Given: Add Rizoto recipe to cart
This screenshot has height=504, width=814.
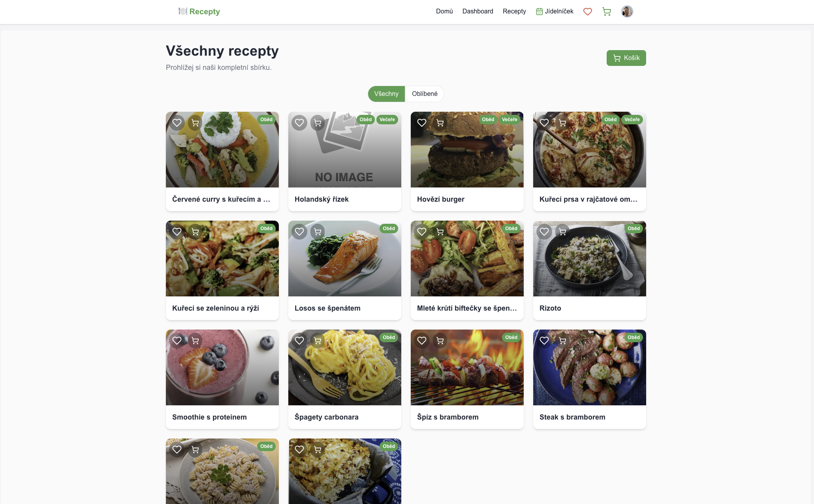Looking at the screenshot, I should (x=562, y=232).
